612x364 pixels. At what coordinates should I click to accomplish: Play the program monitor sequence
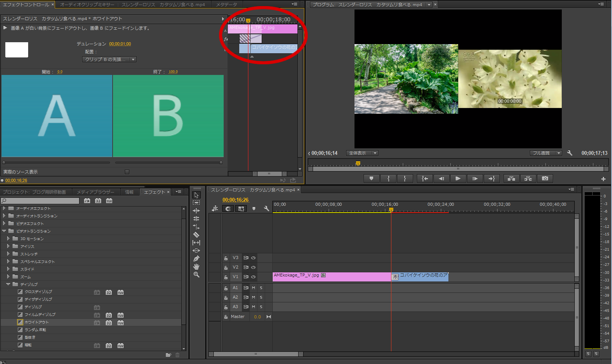(x=458, y=178)
